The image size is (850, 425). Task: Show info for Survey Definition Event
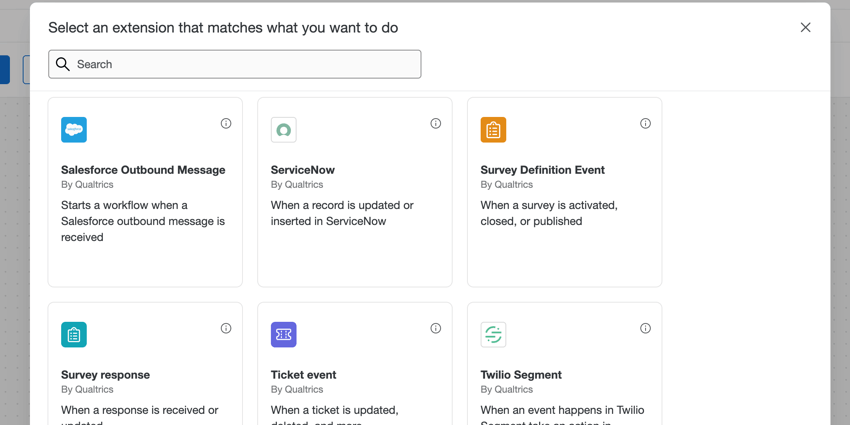(x=645, y=124)
